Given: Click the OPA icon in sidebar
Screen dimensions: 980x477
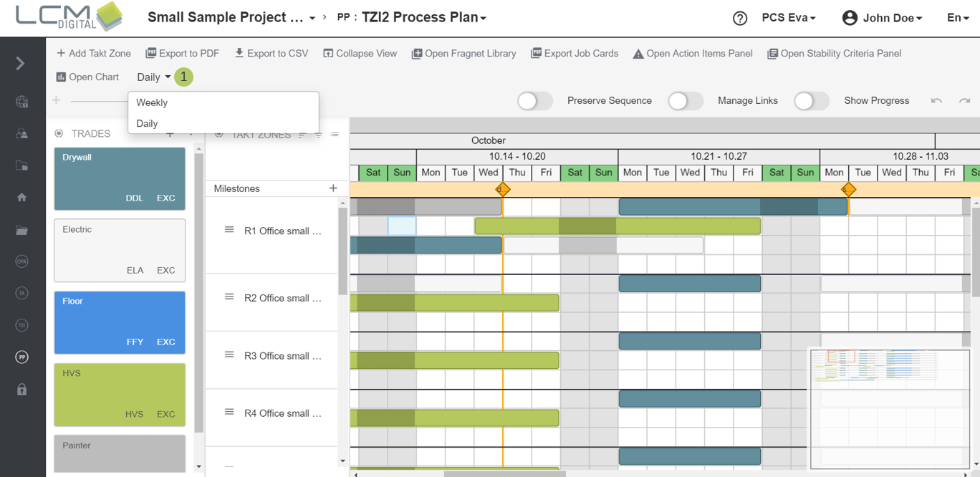Looking at the screenshot, I should 21,261.
